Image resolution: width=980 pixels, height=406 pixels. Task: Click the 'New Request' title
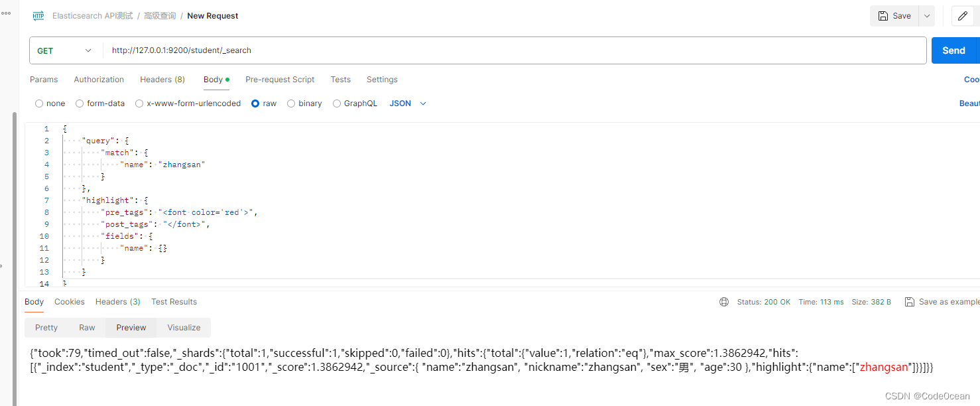point(213,16)
